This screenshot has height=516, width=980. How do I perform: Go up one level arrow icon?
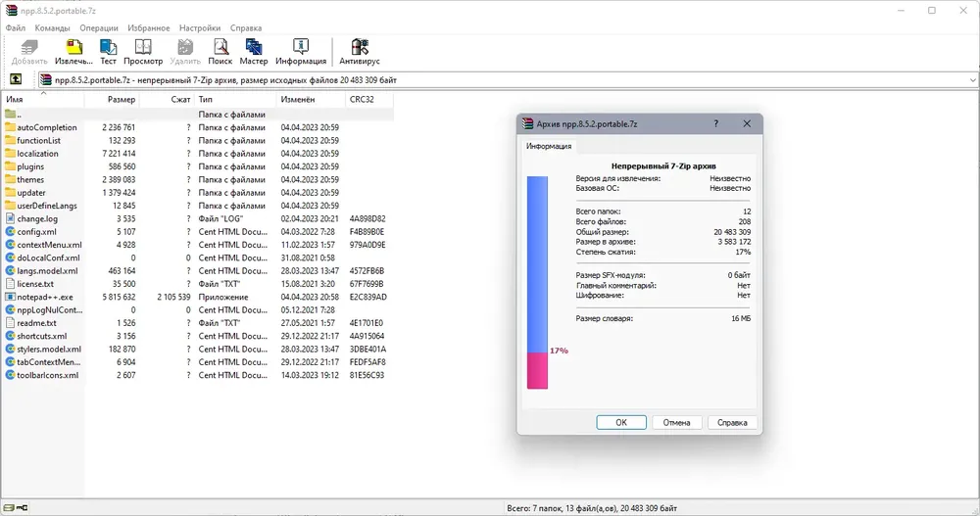[16, 79]
